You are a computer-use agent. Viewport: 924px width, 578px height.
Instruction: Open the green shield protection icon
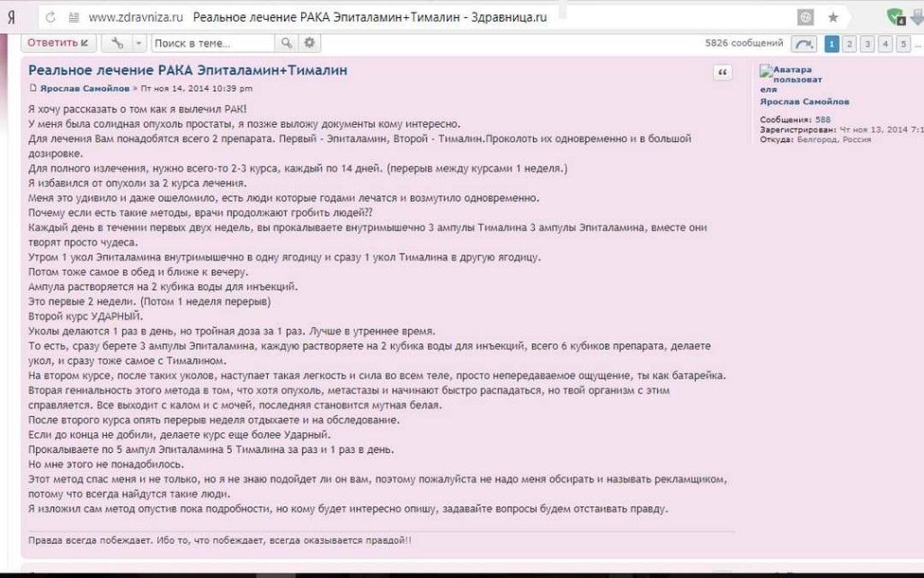point(896,16)
